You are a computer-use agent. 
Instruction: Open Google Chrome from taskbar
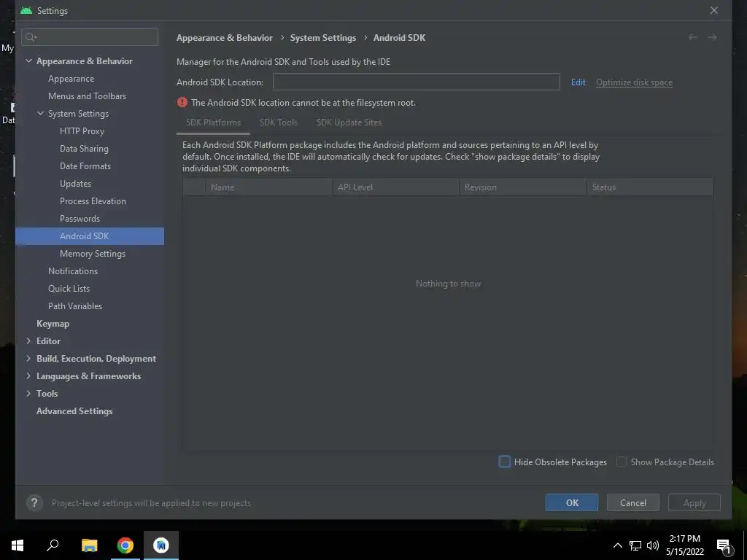[x=125, y=545]
